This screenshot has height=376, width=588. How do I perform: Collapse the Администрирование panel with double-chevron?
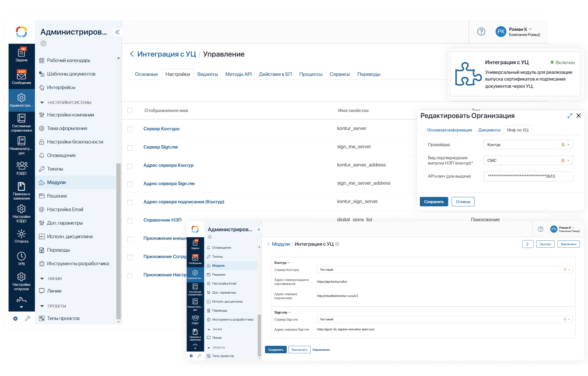coord(117,32)
